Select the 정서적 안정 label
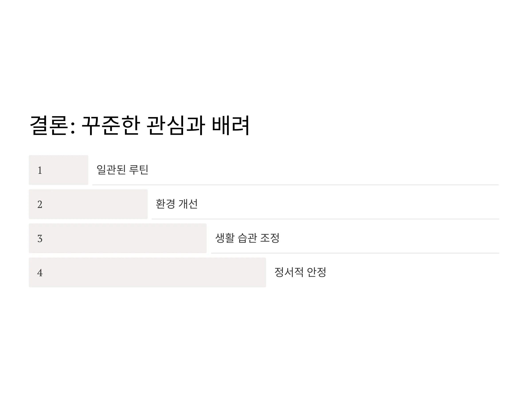Screen dimensions: 532x399 [300, 272]
